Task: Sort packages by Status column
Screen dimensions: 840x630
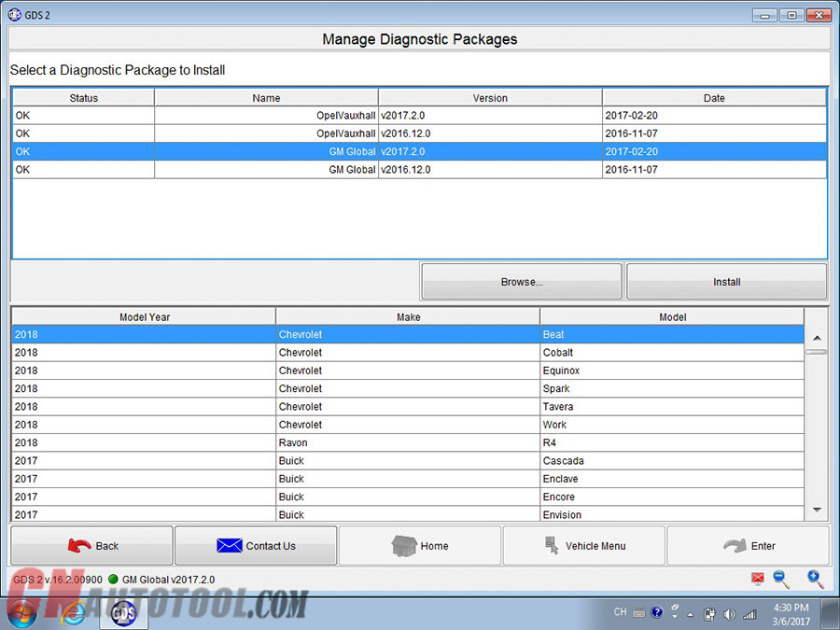Action: tap(84, 97)
